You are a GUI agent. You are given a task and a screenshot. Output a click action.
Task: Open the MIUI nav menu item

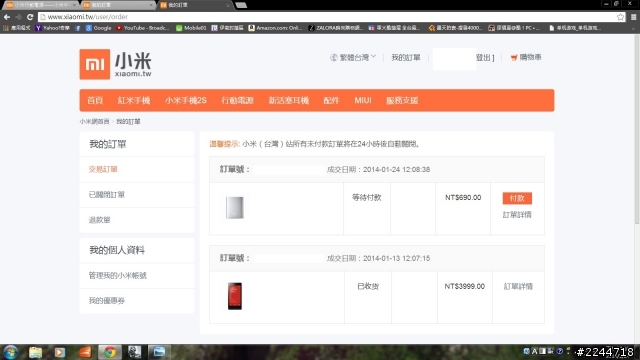[x=363, y=100]
